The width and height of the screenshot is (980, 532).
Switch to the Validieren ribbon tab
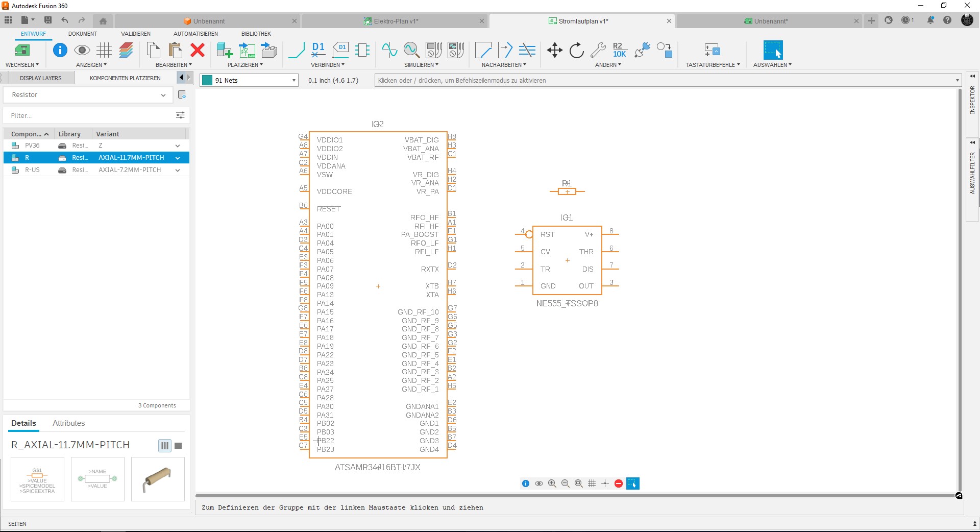pos(136,34)
